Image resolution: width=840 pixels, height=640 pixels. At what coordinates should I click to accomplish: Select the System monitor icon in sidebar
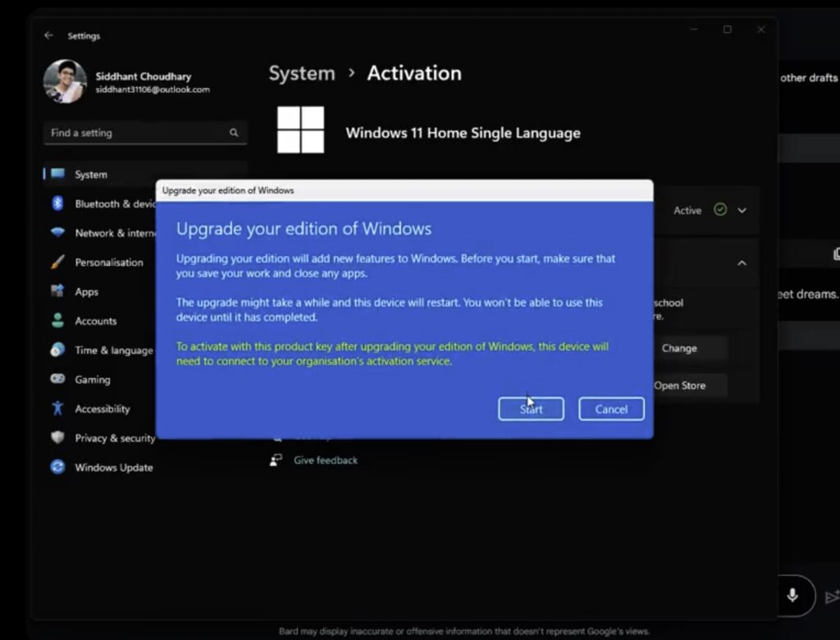tap(57, 174)
